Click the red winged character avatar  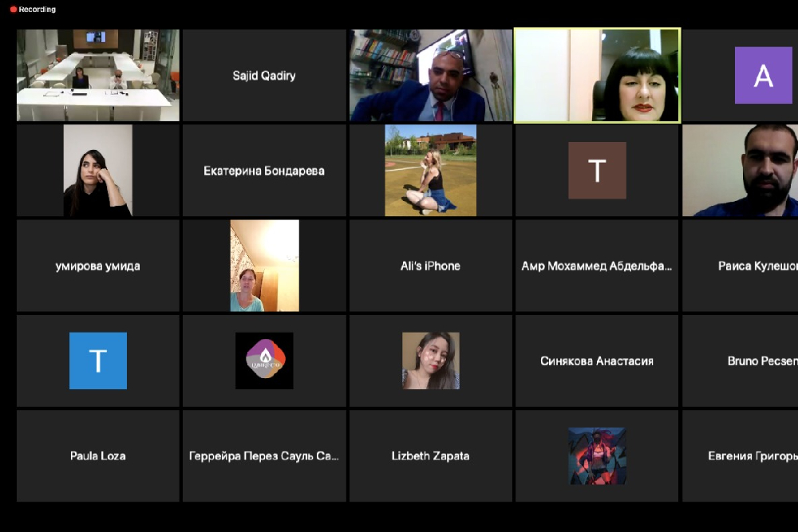[x=597, y=455]
